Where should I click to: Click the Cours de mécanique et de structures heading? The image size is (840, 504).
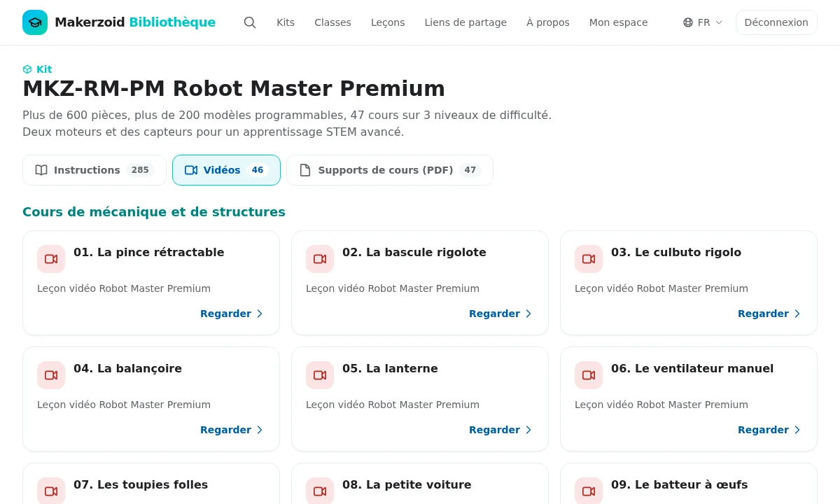coord(154,212)
